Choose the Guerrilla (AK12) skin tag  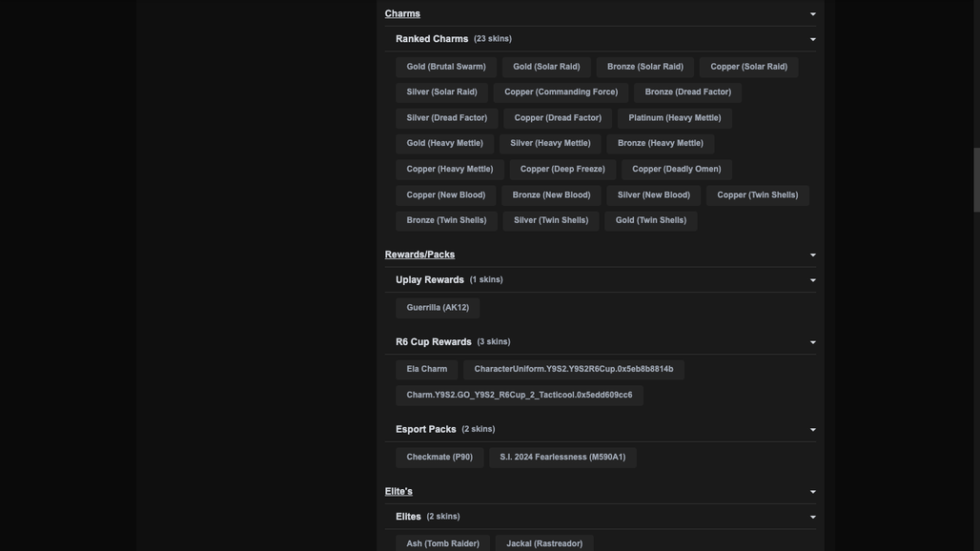(438, 308)
